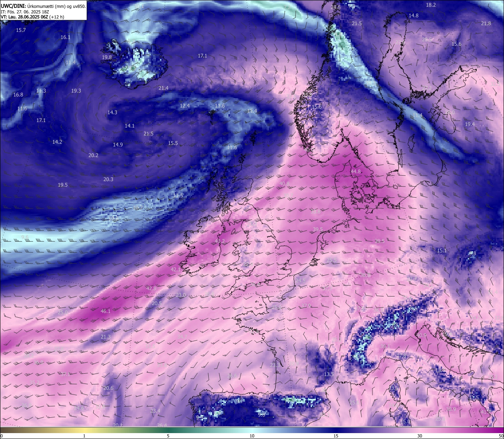Click the 16.8 value on the map
This screenshot has height=439, width=504.
18,95
